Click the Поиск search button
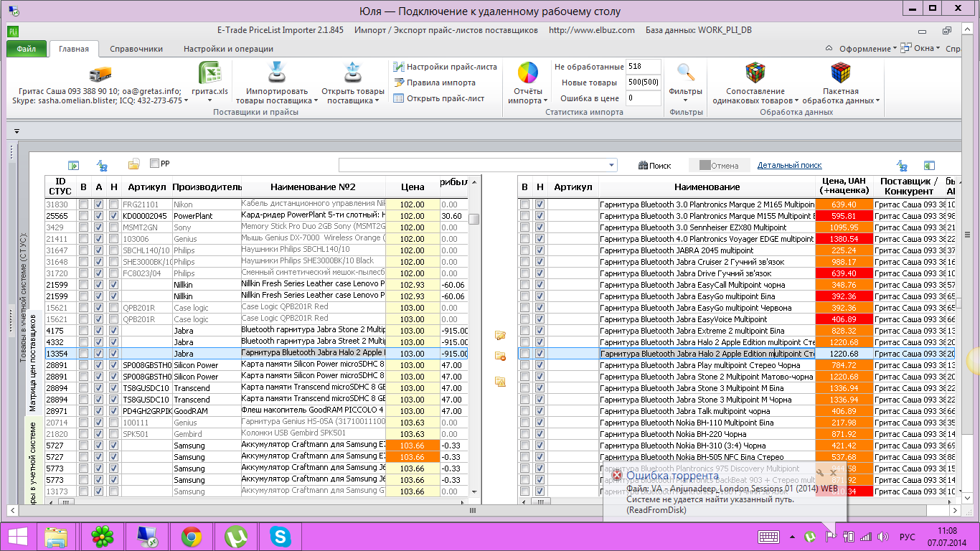 coord(654,166)
